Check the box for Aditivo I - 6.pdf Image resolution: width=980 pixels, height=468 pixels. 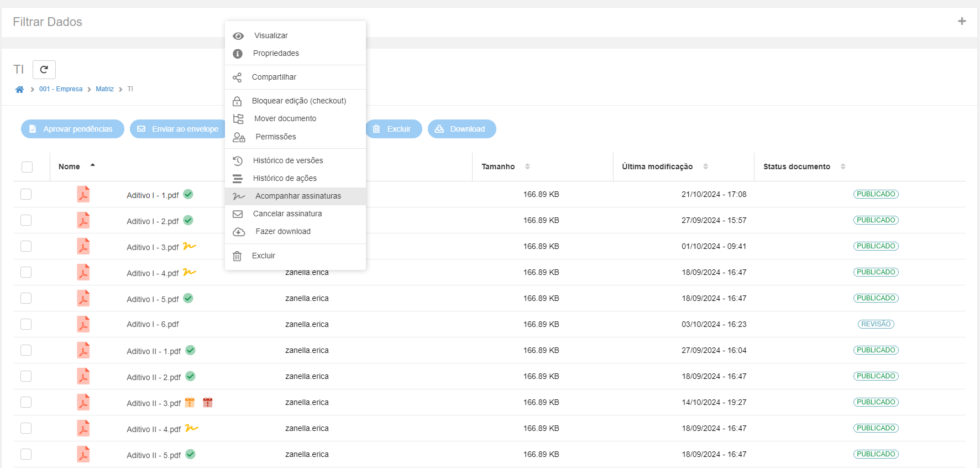[26, 324]
